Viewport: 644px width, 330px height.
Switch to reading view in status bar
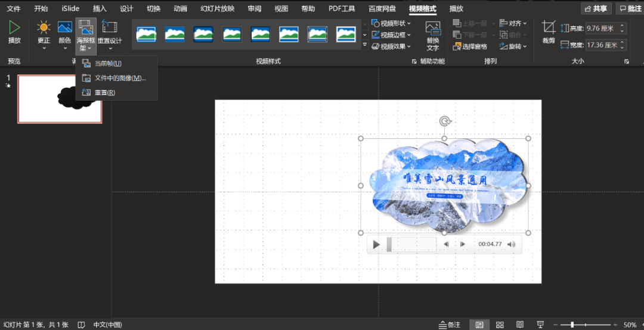(520, 325)
